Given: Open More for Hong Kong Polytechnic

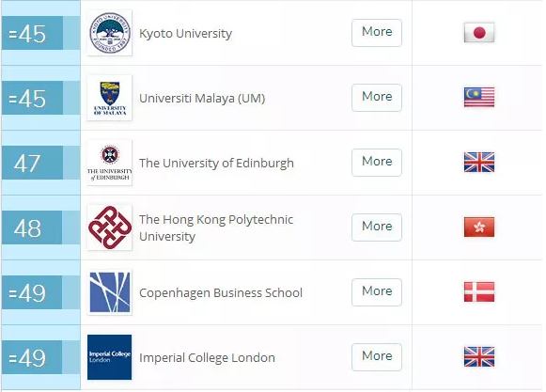Looking at the screenshot, I should click(x=377, y=227).
